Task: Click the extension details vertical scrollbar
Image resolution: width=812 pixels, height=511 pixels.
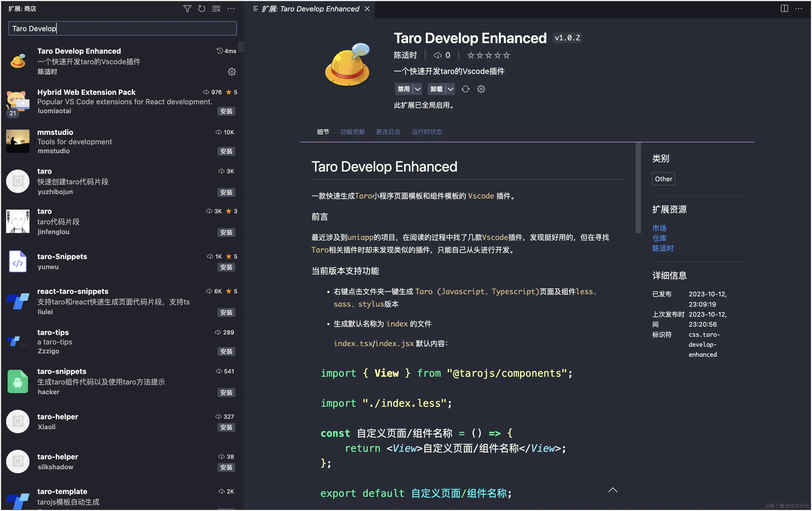Action: coord(638,188)
